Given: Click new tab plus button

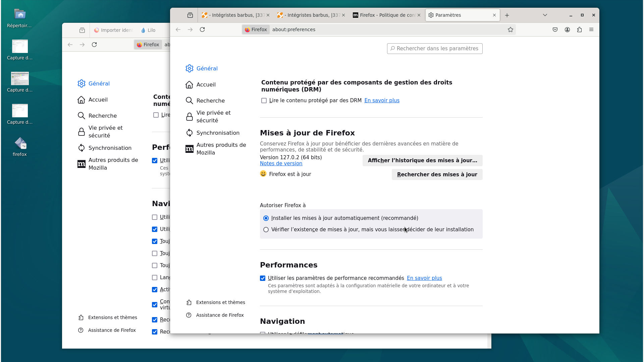Looking at the screenshot, I should point(507,15).
